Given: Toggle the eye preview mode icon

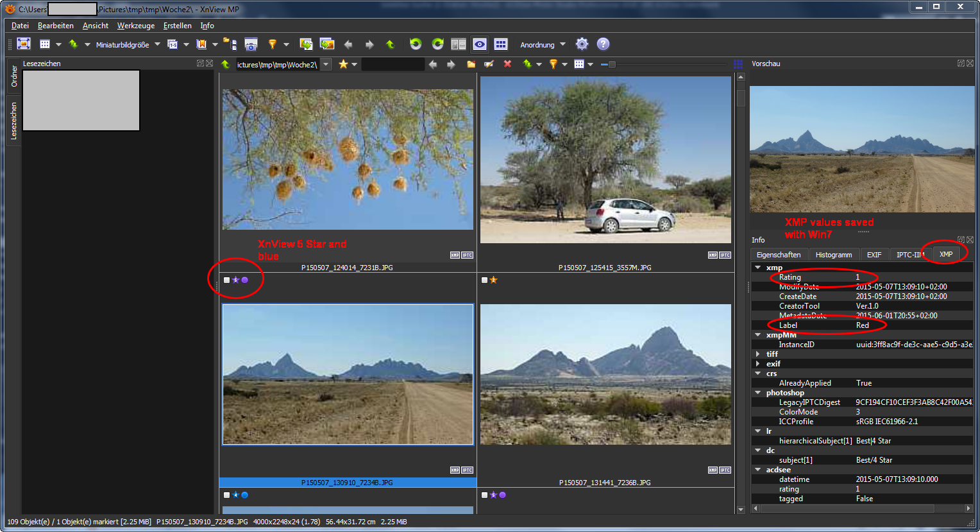Looking at the screenshot, I should click(479, 44).
